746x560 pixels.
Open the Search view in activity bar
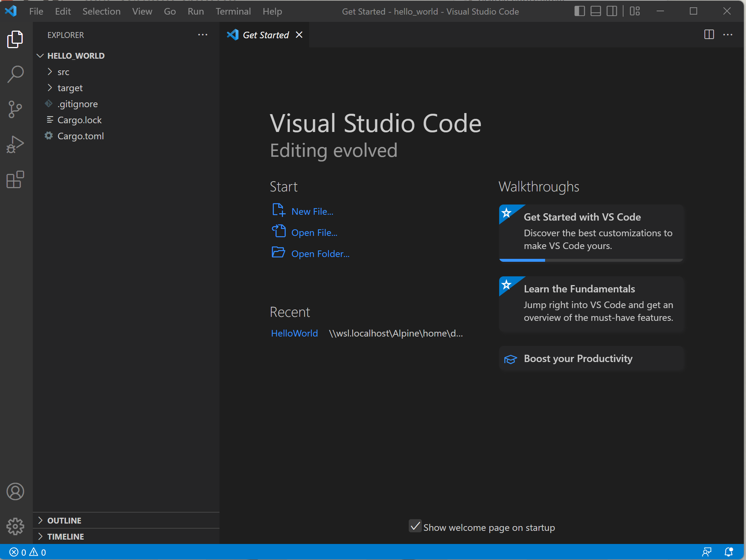15,74
